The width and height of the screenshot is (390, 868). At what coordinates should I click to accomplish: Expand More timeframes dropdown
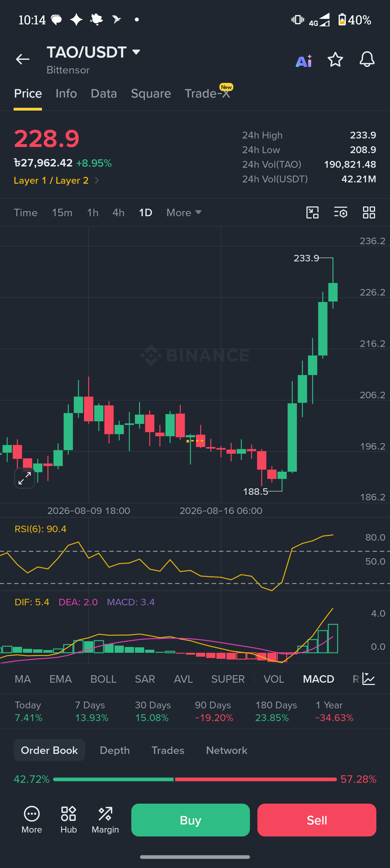point(184,213)
